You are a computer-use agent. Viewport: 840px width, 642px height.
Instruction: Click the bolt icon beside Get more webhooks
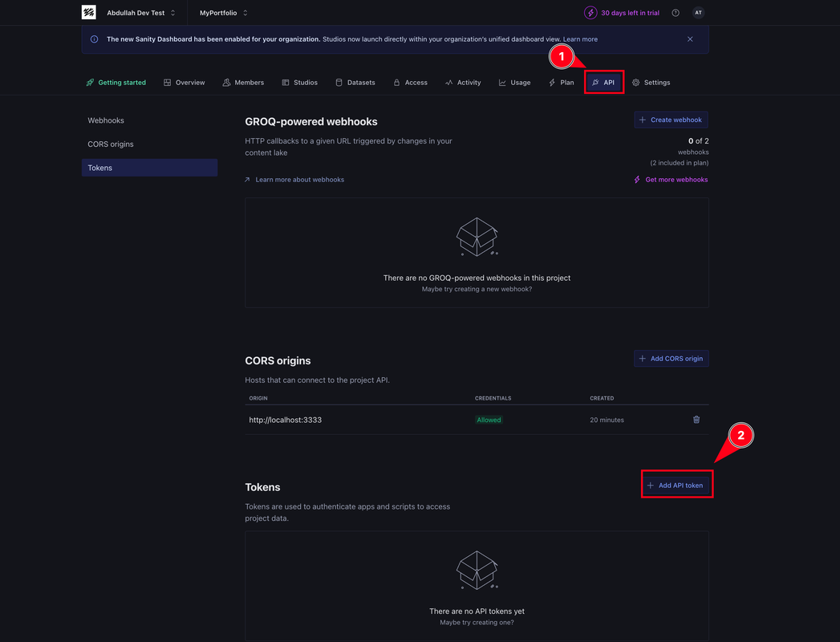637,180
